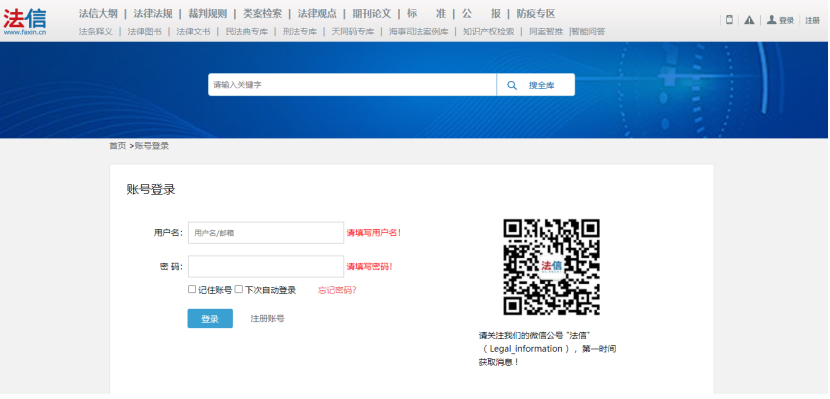Click the WeChat QR code image
Screen dimensions: 830x399
coord(551,267)
